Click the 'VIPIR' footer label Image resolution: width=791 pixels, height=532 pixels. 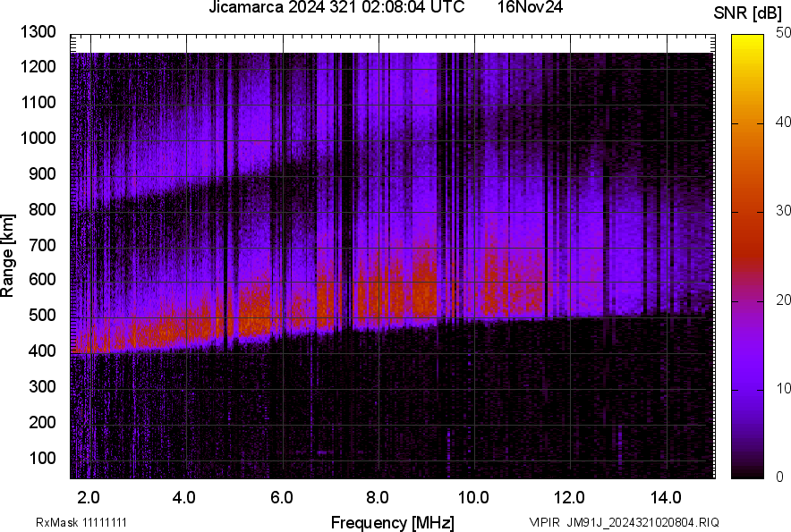point(544,522)
